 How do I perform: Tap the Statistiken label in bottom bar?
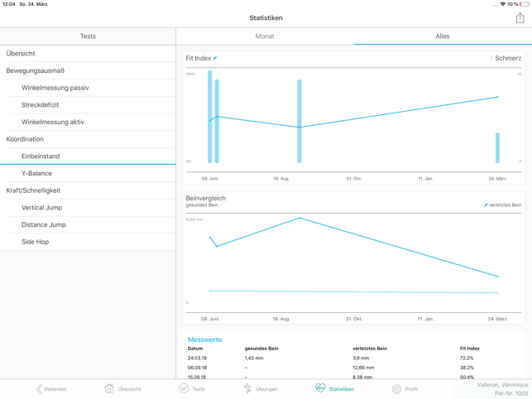click(342, 389)
